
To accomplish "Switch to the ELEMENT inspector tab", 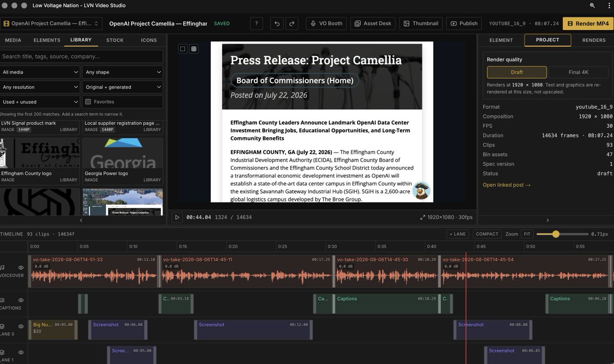I will [x=501, y=40].
